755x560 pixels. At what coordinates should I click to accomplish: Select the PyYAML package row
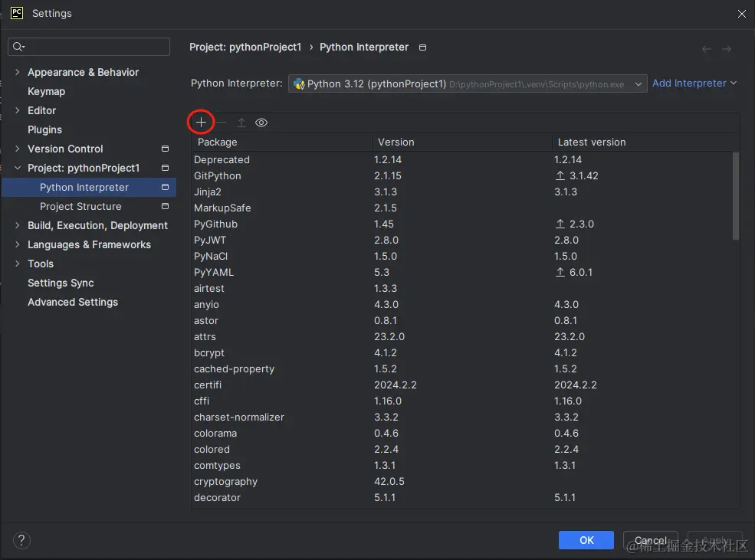[x=461, y=272]
